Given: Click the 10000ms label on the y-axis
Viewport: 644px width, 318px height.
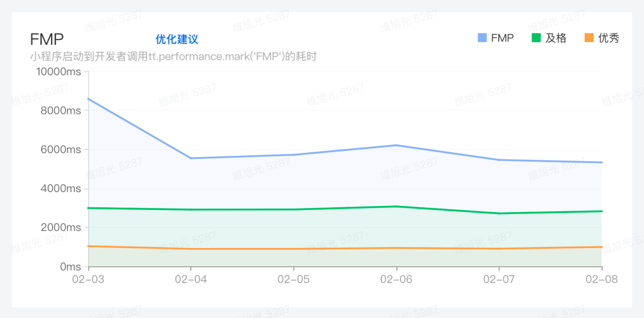Looking at the screenshot, I should pyautogui.click(x=58, y=72).
